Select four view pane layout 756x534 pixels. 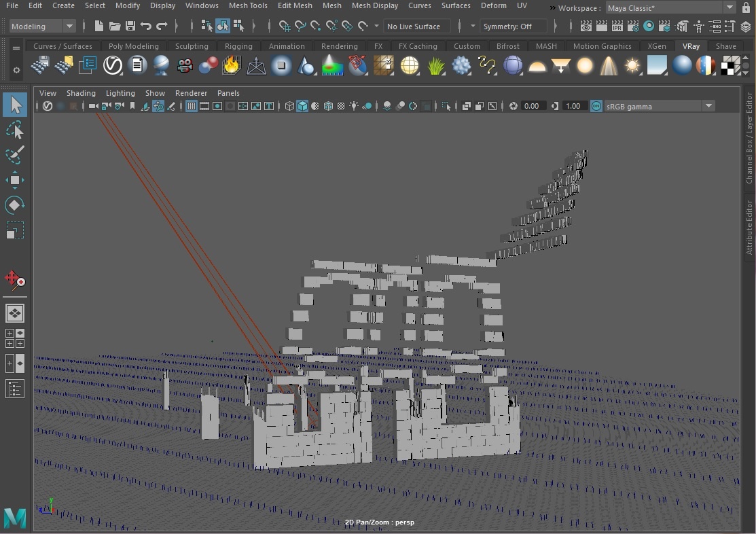[x=15, y=338]
